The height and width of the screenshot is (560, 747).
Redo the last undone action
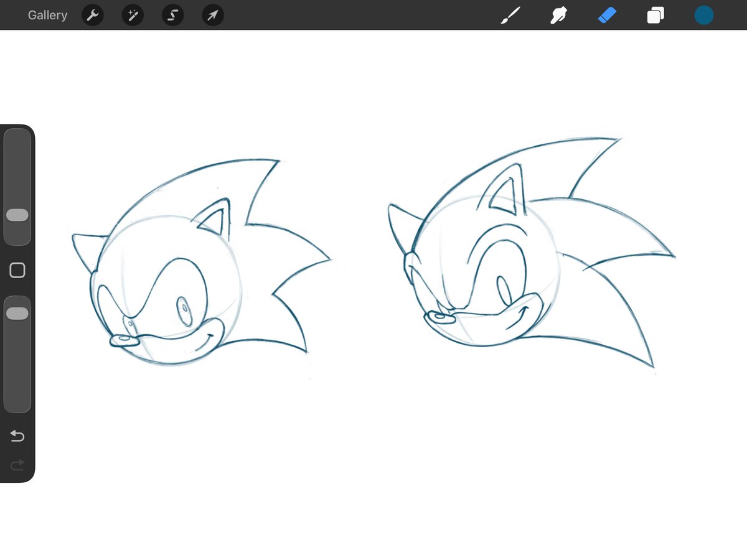(17, 464)
